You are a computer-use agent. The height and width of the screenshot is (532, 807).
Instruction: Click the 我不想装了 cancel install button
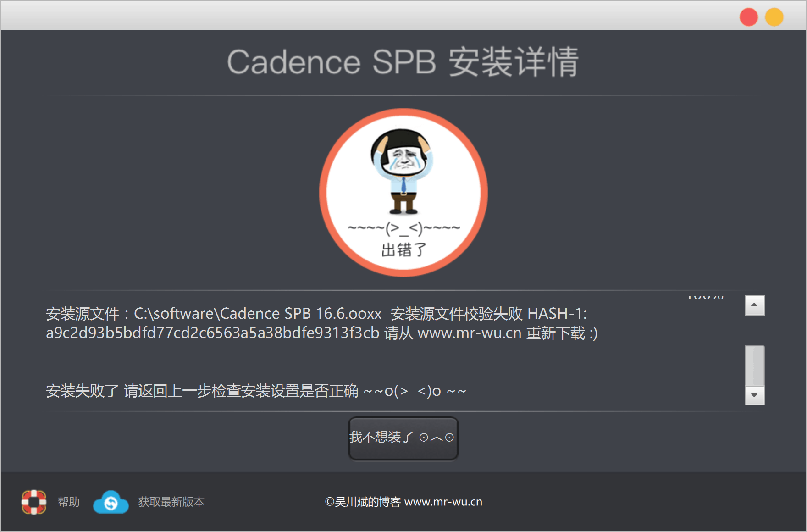tap(403, 438)
